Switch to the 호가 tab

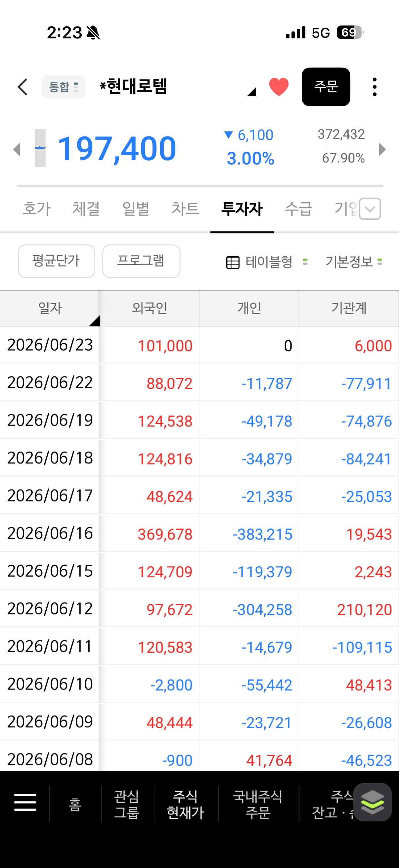point(37,209)
